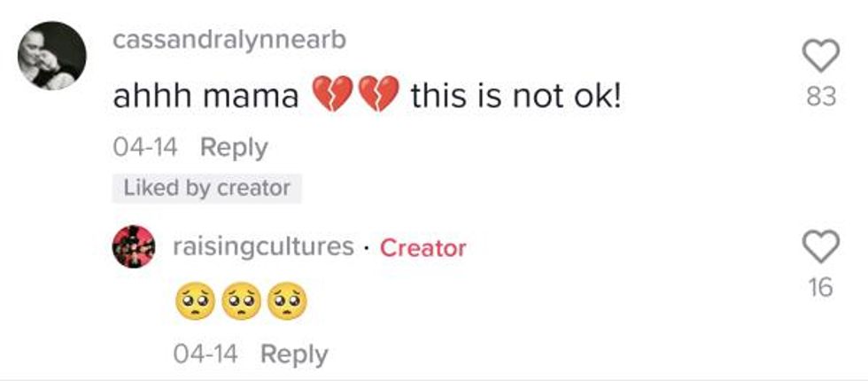Screen dimensions: 868x381
Task: Click the cassandralynnearb username
Action: tap(229, 40)
